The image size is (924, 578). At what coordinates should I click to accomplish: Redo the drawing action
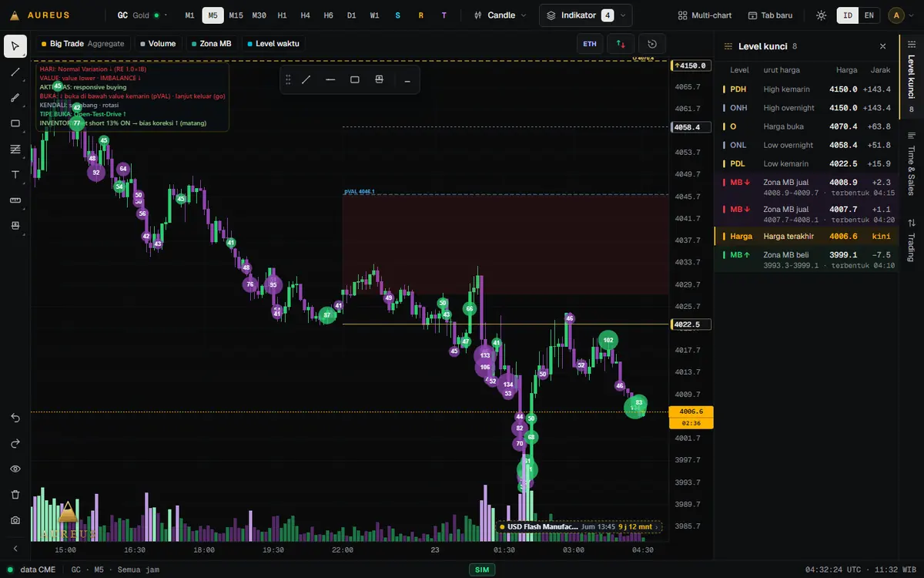coord(15,443)
